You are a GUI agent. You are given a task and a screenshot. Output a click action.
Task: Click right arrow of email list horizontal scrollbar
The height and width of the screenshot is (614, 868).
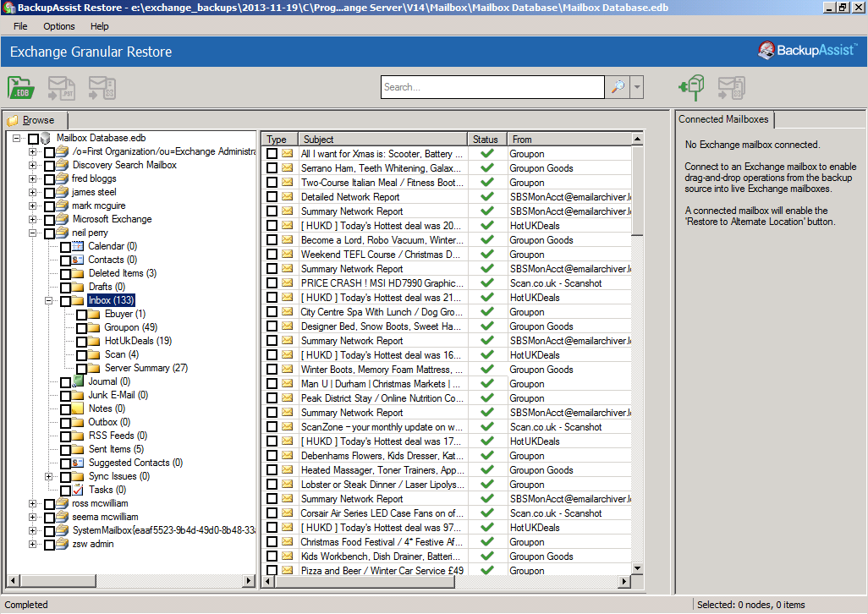(624, 581)
